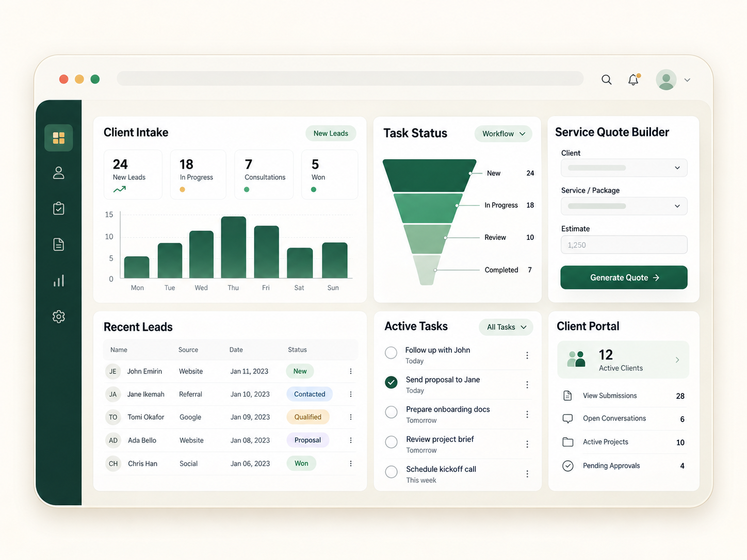The height and width of the screenshot is (560, 747).
Task: Expand the Workflow dropdown in Task Status
Action: coord(503,134)
